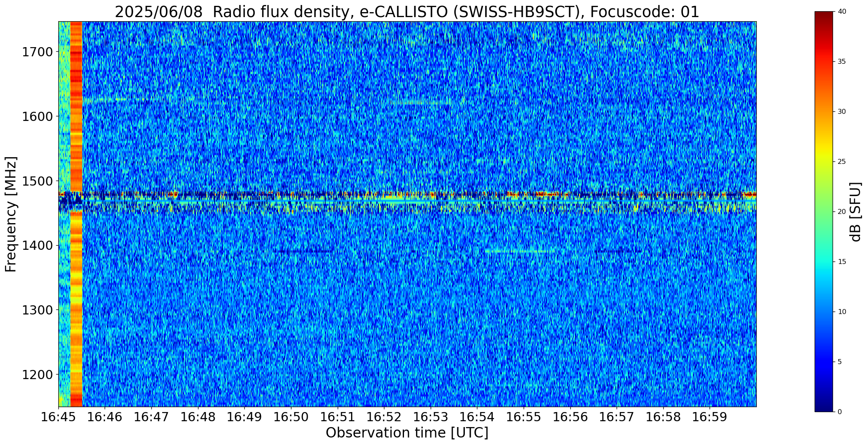Click the 16:52 time tick label
The width and height of the screenshot is (868, 445).
coord(384,417)
